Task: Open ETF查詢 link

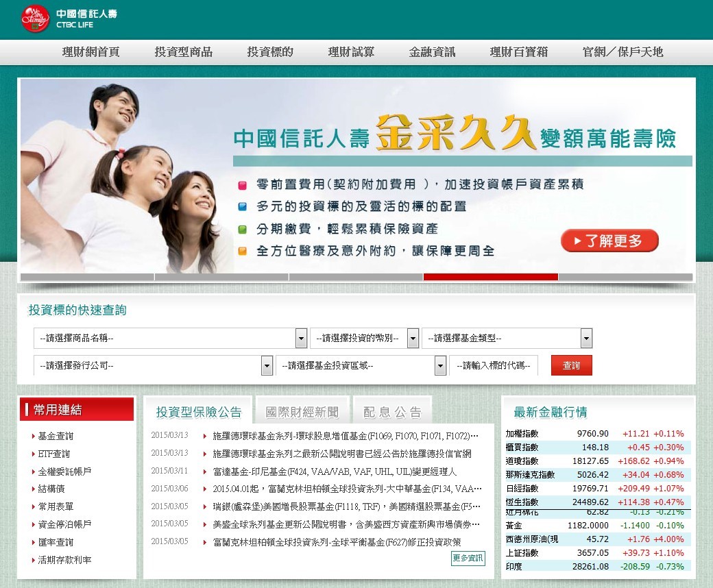Action: [54, 454]
